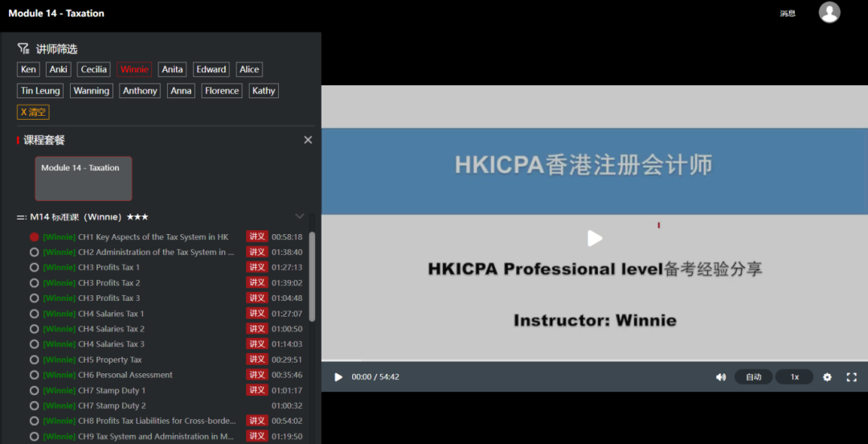The height and width of the screenshot is (444, 868).
Task: Filter by instructor Alice
Action: 249,69
